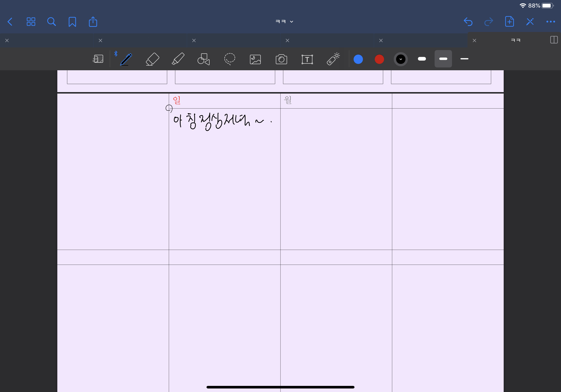This screenshot has height=392, width=561.
Task: Select the Pen tool
Action: tap(126, 59)
